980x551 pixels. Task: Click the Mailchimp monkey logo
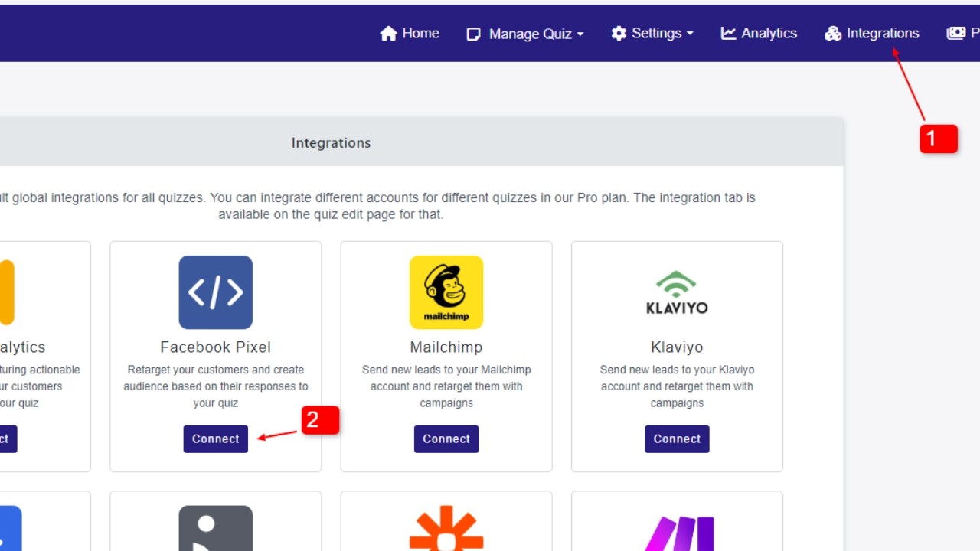tap(446, 292)
